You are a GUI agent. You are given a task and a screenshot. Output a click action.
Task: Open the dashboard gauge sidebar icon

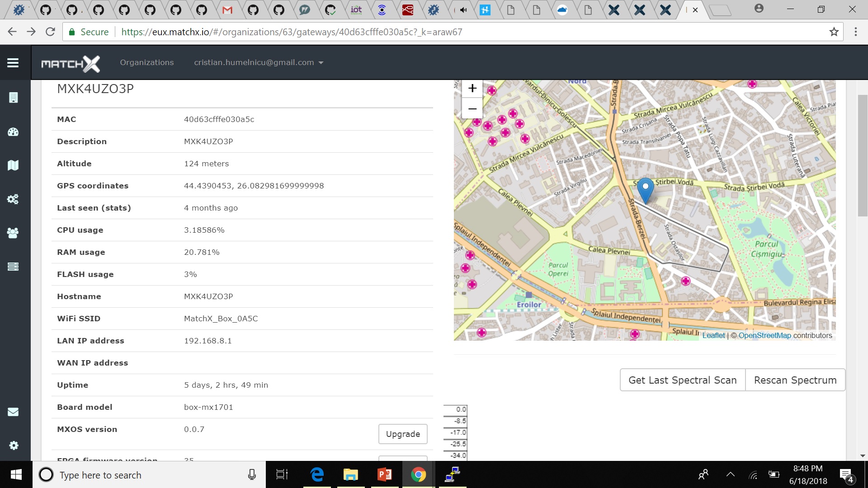pos(13,132)
